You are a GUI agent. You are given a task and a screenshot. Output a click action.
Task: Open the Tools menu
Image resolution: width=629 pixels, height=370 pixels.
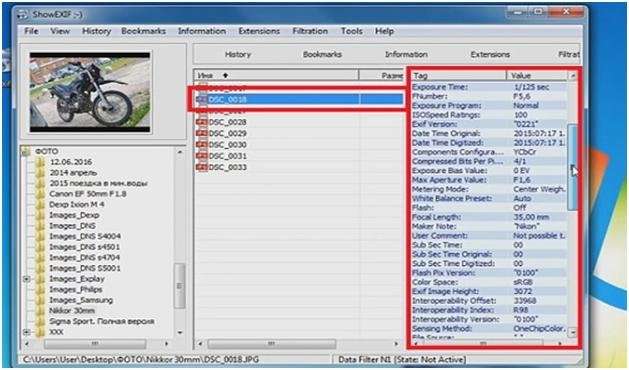[x=351, y=31]
